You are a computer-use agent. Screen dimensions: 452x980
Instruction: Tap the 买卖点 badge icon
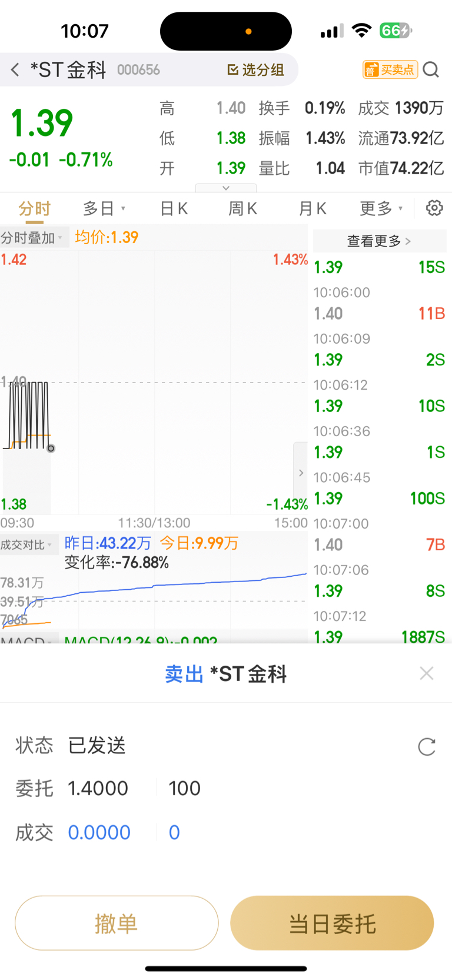coord(390,69)
